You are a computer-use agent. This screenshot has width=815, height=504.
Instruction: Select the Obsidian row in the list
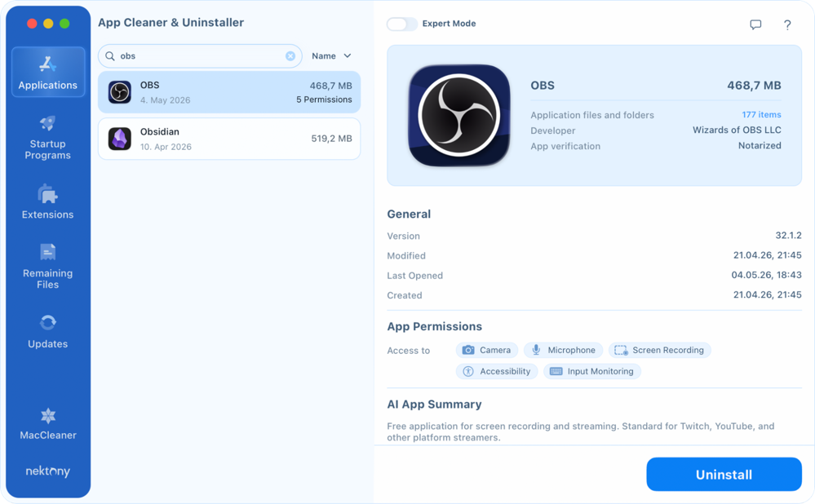coord(229,139)
